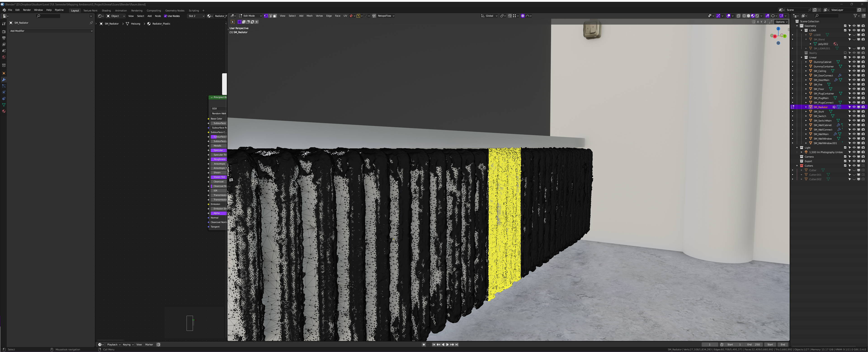
Task: Uncheck Use Nodes checkbox
Action: (x=165, y=16)
